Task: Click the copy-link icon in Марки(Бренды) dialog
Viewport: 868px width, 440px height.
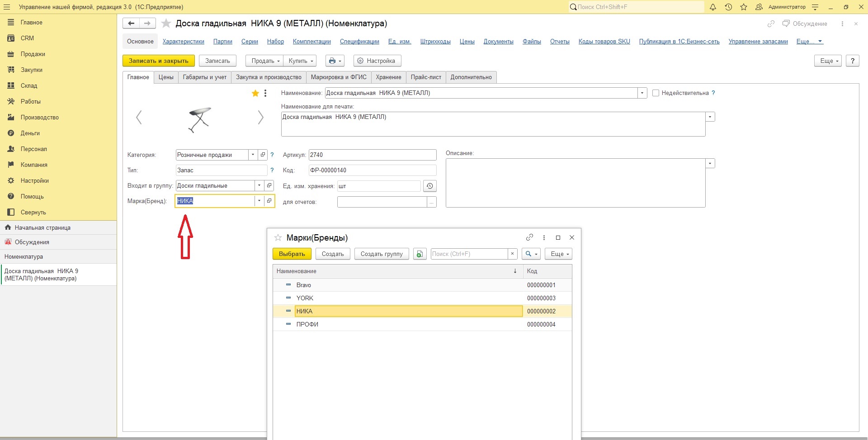Action: coord(529,237)
